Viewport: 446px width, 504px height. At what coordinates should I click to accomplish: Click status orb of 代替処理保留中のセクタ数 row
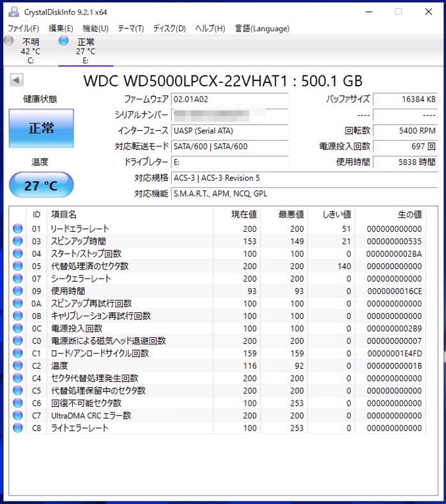(18, 390)
